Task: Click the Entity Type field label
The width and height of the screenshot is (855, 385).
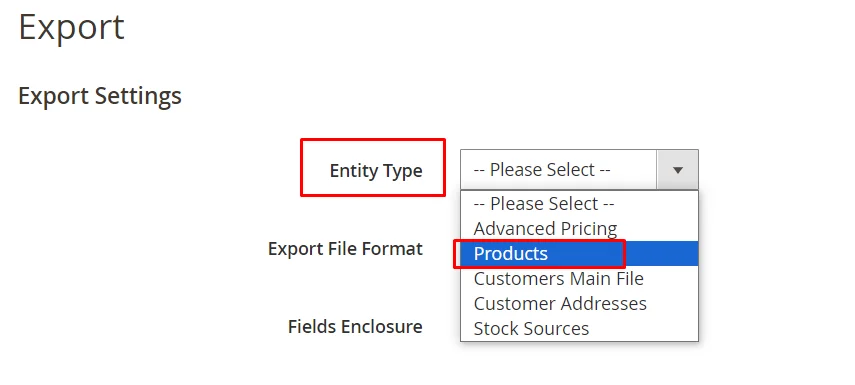Action: 376,171
